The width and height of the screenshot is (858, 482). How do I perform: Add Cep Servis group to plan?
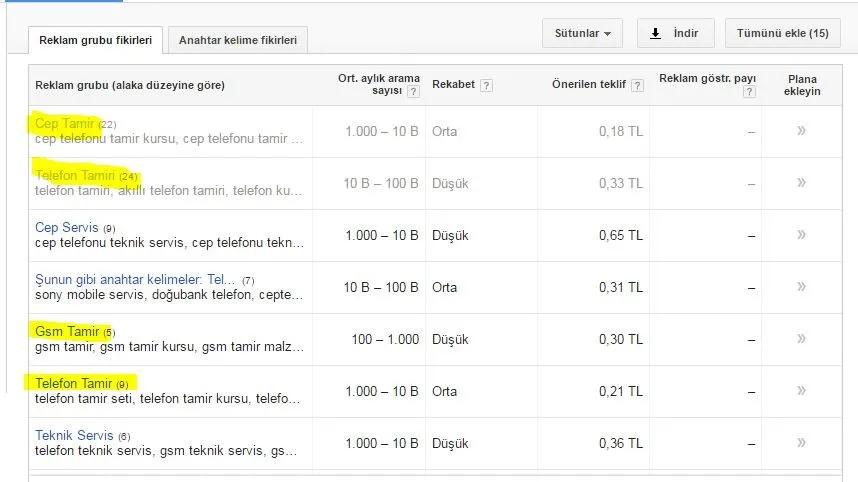802,235
